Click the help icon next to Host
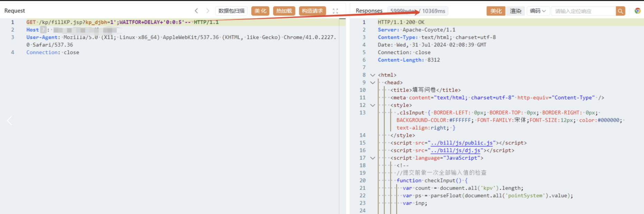 (x=43, y=30)
